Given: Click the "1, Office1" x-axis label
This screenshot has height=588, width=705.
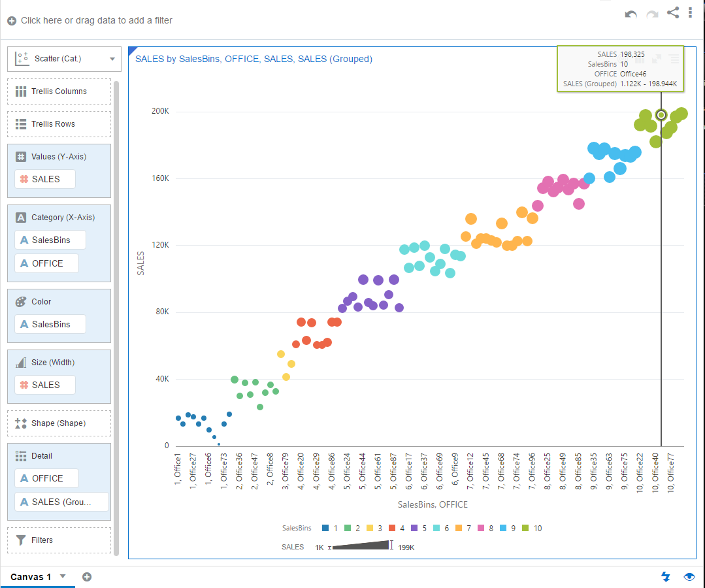Looking at the screenshot, I should 178,469.
